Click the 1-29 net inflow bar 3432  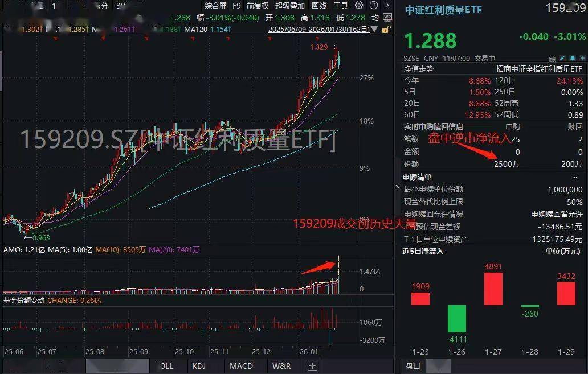coord(566,293)
